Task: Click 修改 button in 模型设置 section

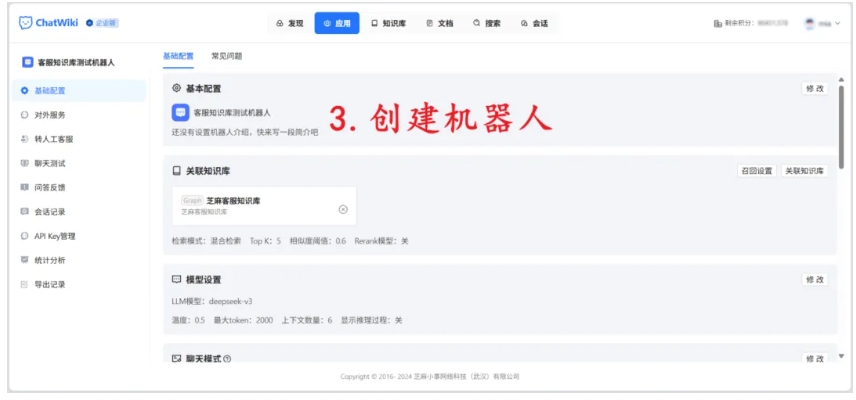Action: coord(815,279)
